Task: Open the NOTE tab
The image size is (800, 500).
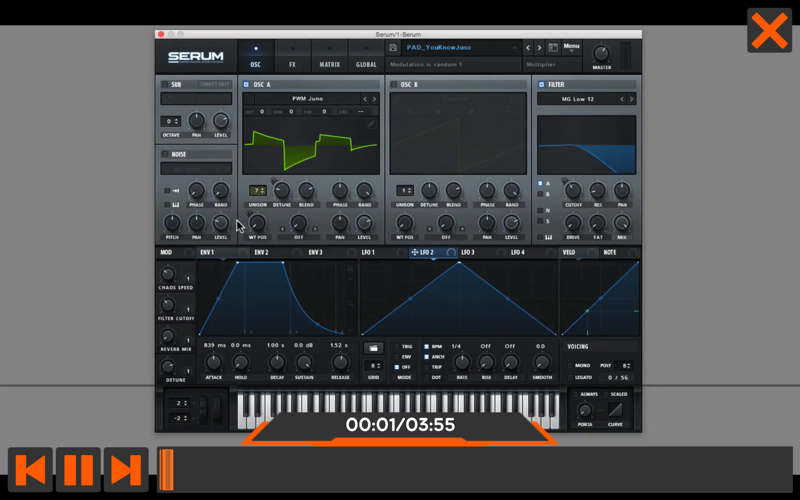Action: pos(620,253)
